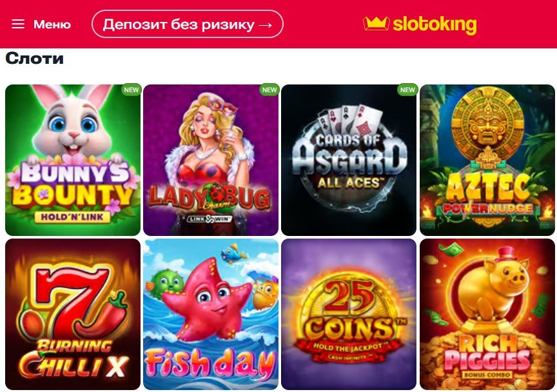Click NEW badge on Lady Bug
557x392 pixels.
[269, 90]
